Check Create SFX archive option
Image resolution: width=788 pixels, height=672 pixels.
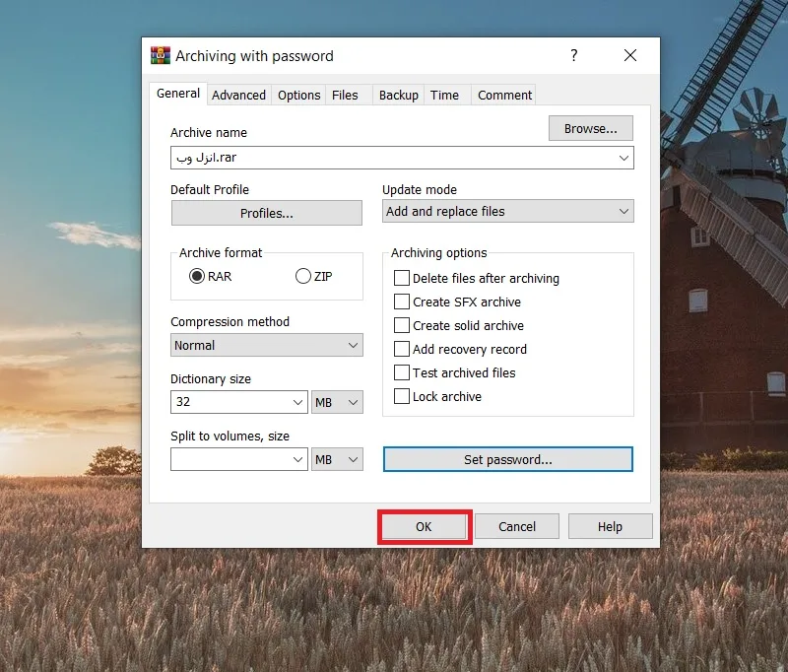[402, 302]
